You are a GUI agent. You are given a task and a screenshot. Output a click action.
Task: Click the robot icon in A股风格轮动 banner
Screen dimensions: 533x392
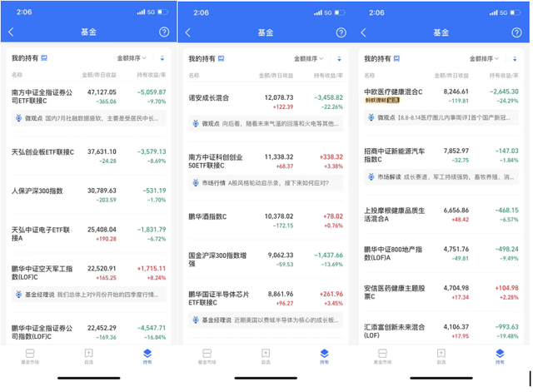coord(196,183)
